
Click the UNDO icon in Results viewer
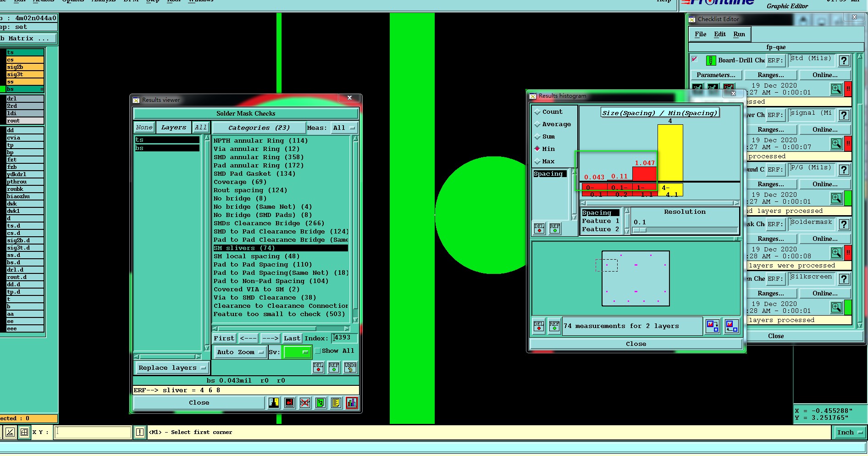pyautogui.click(x=350, y=367)
